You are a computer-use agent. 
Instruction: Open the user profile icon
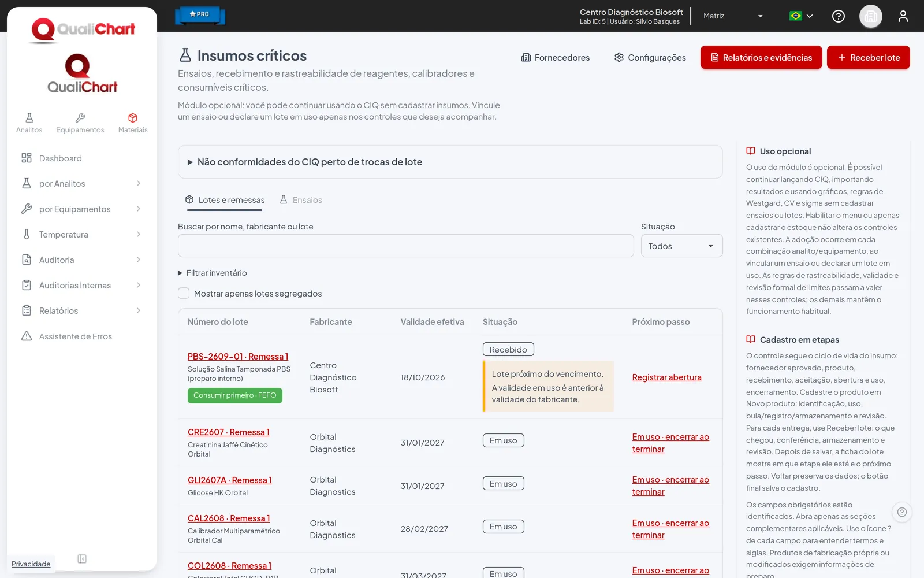(903, 16)
